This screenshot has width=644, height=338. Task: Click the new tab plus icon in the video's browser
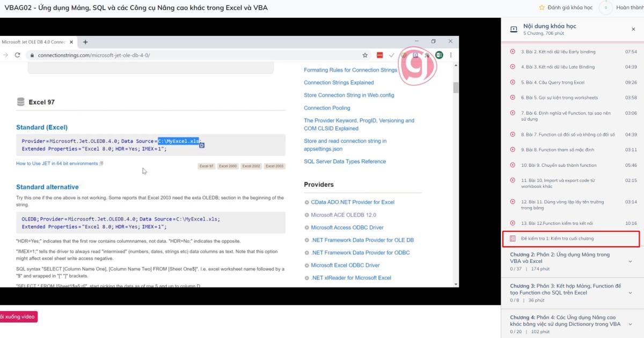point(85,42)
